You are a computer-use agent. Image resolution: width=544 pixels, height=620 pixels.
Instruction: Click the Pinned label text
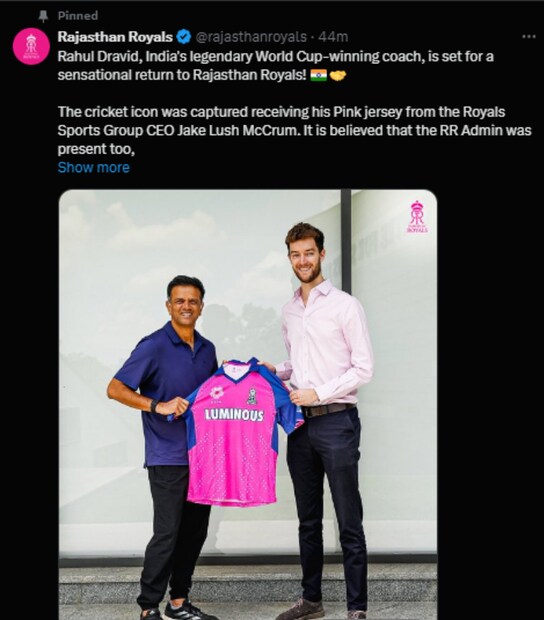pyautogui.click(x=78, y=16)
